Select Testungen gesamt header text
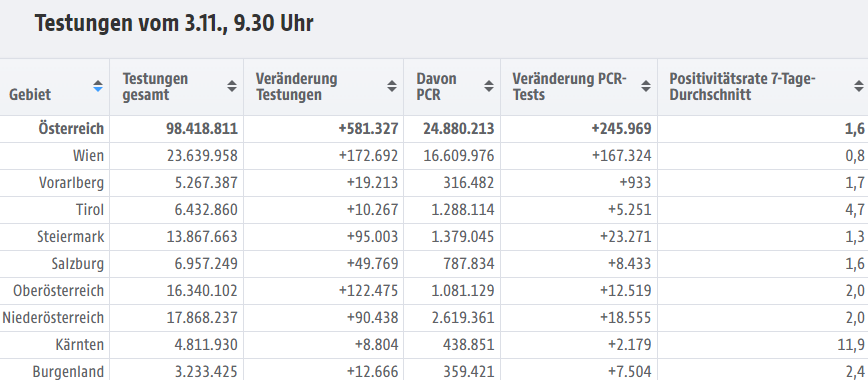The width and height of the screenshot is (868, 380). (156, 86)
